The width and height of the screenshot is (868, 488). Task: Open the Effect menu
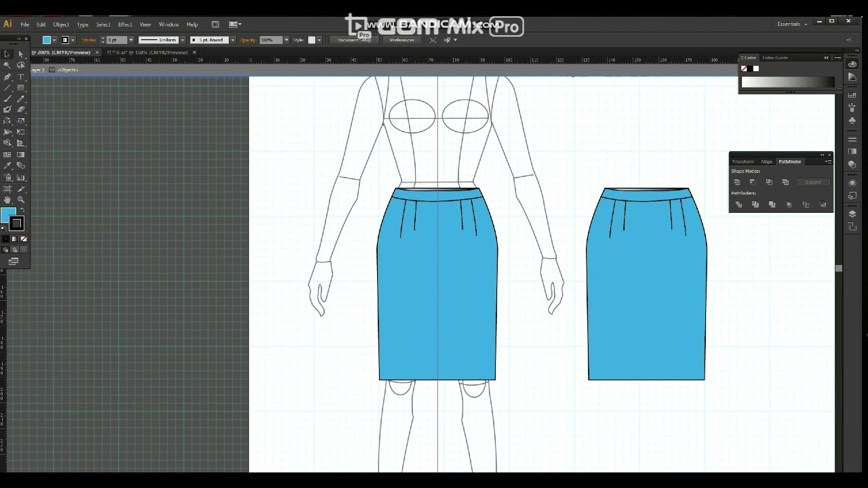point(125,24)
